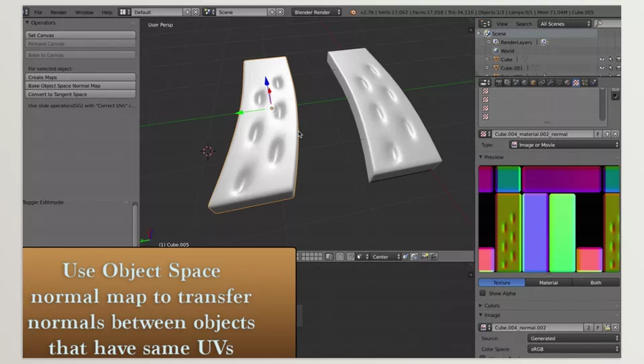The image size is (644, 364).
Task: Select the third texture slot in list
Action: pyautogui.click(x=486, y=108)
